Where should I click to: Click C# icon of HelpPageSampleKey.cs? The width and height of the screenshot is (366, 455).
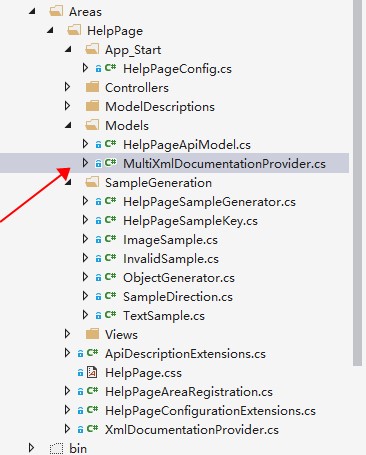coord(110,220)
